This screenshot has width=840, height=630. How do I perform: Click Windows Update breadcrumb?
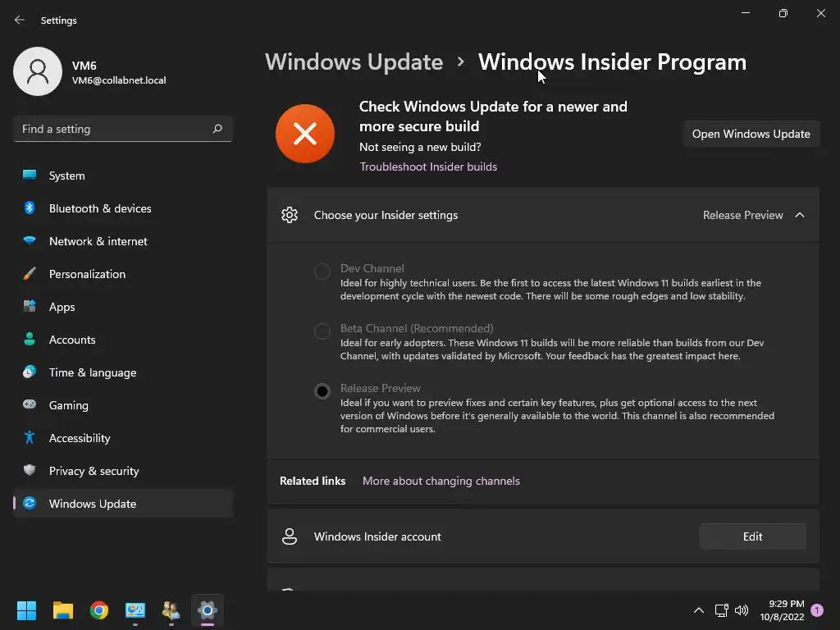click(x=354, y=62)
